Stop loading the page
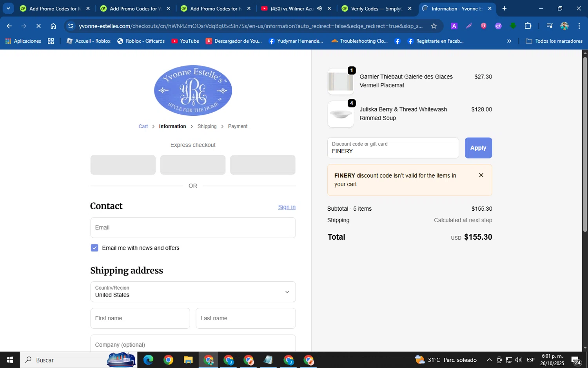Viewport: 588px width, 368px height. coord(38,26)
